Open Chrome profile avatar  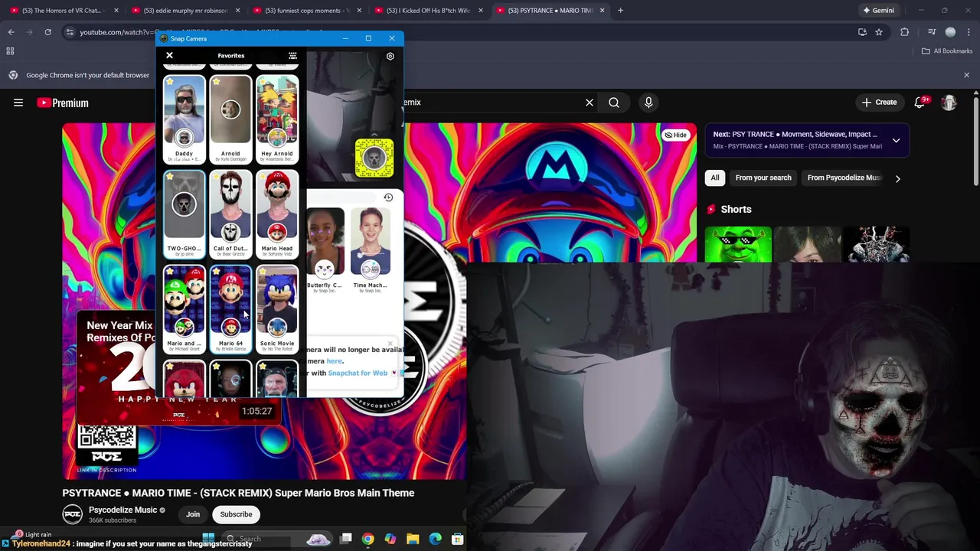pos(950,32)
